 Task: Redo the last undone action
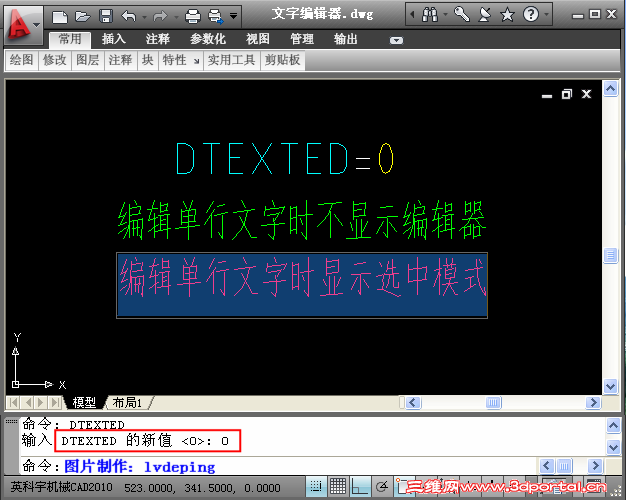tap(160, 16)
